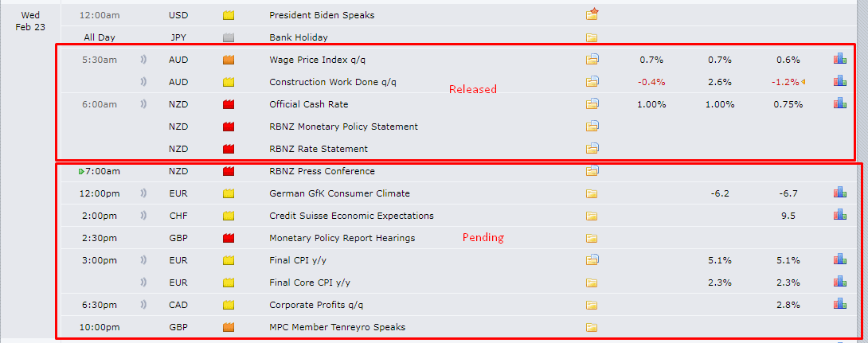This screenshot has width=868, height=343.
Task: Open graph for German GfK Consumer Climate
Action: (x=840, y=193)
